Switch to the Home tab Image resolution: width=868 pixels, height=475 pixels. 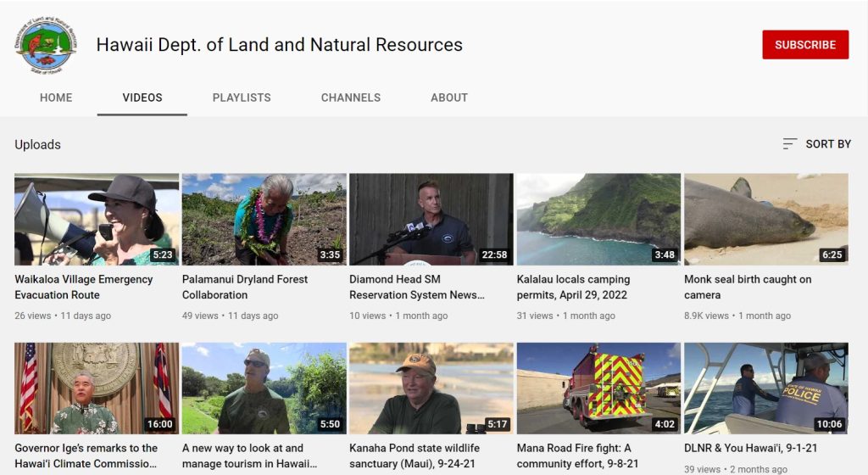(56, 98)
